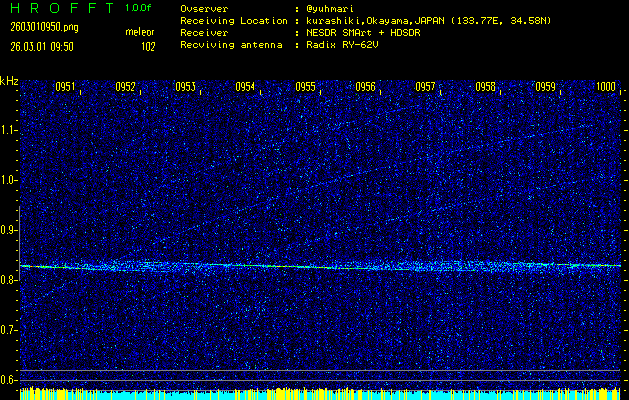Click the Receiver field label
Image resolution: width=629 pixels, height=400 pixels.
(204, 33)
